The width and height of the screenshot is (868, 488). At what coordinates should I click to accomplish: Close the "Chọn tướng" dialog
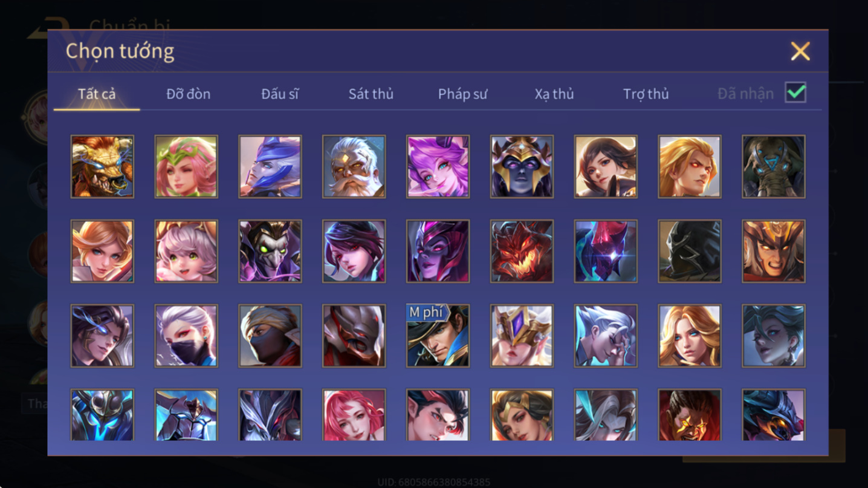point(800,51)
